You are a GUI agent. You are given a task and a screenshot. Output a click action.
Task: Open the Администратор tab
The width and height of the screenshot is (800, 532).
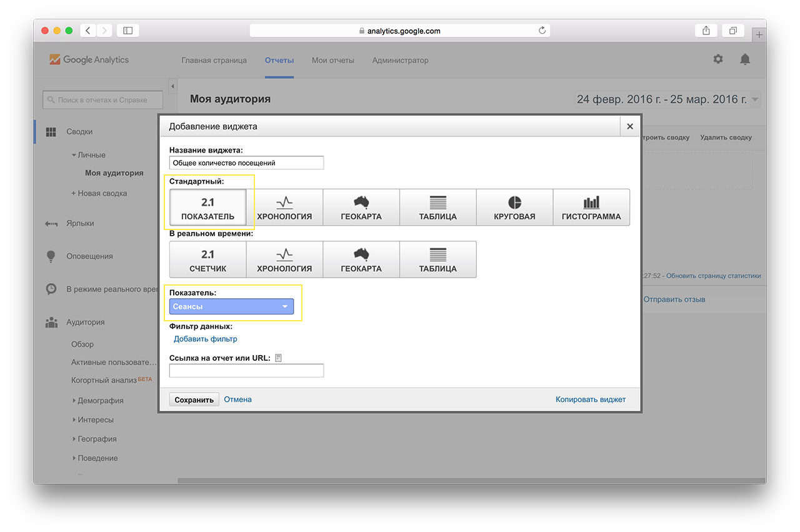point(400,61)
